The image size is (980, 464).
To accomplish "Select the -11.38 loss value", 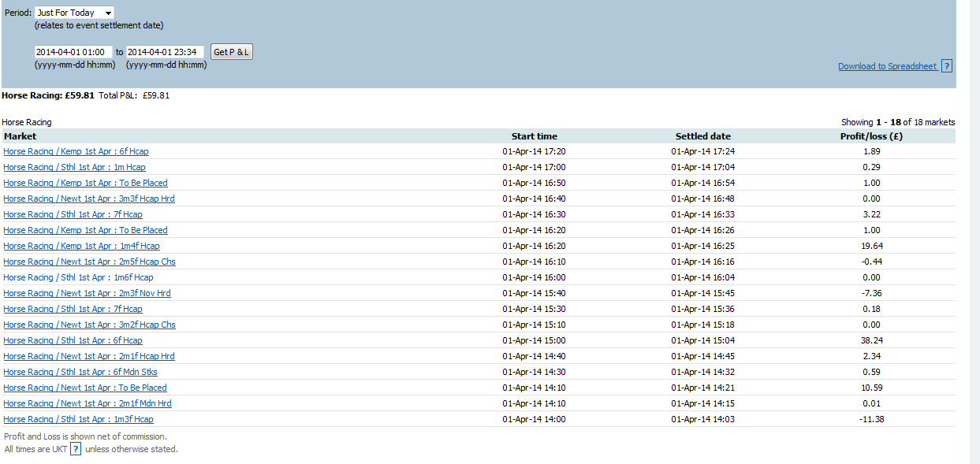I will coord(871,419).
